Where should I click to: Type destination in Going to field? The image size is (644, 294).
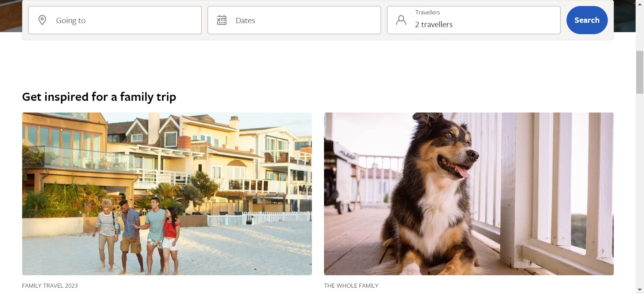point(127,20)
